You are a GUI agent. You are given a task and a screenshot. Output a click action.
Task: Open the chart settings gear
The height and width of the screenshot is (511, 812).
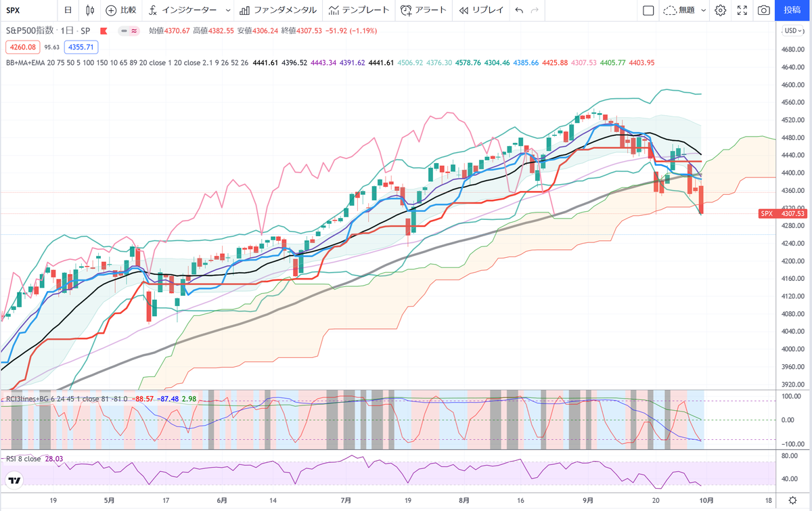(721, 10)
